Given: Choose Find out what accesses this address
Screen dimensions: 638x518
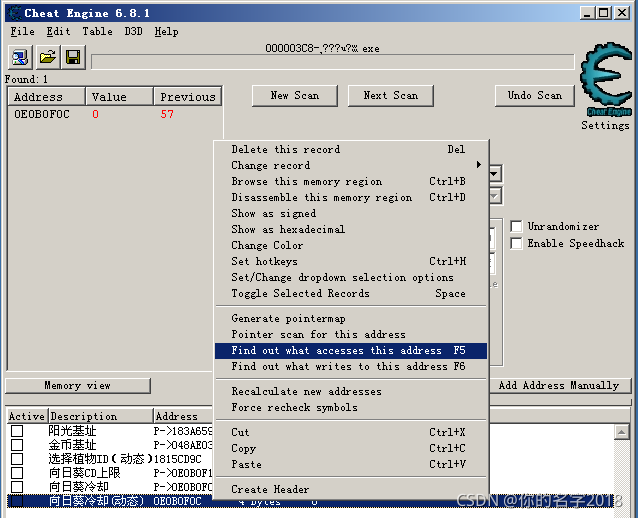Looking at the screenshot, I should click(x=351, y=350).
